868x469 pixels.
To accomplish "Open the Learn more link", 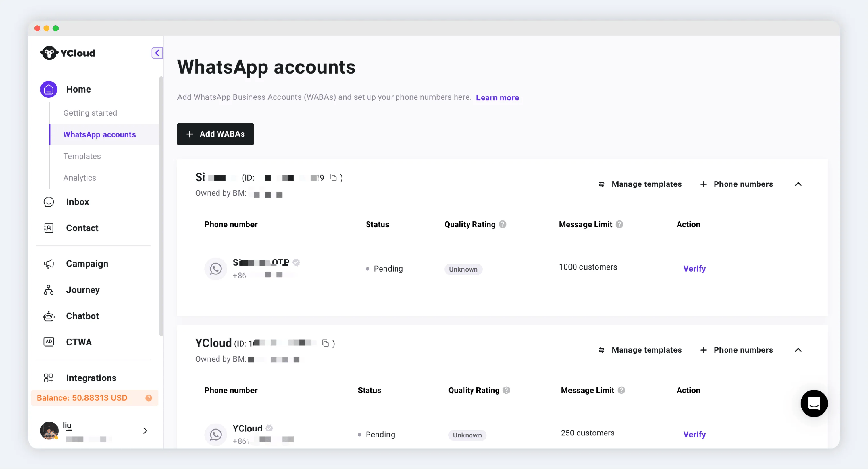I will click(497, 98).
